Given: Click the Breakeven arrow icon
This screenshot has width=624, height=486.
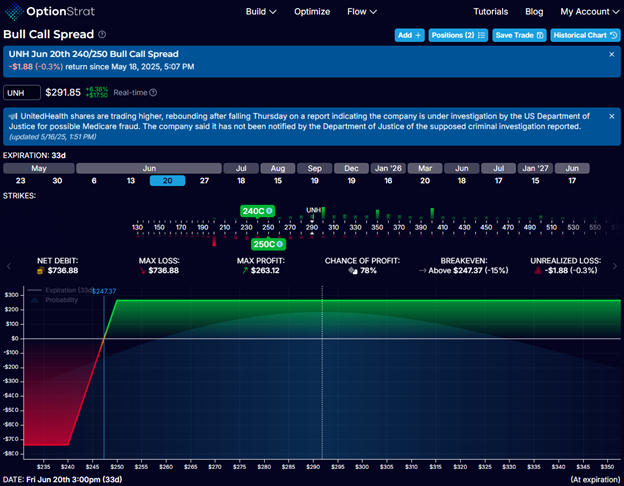Looking at the screenshot, I should coord(423,271).
